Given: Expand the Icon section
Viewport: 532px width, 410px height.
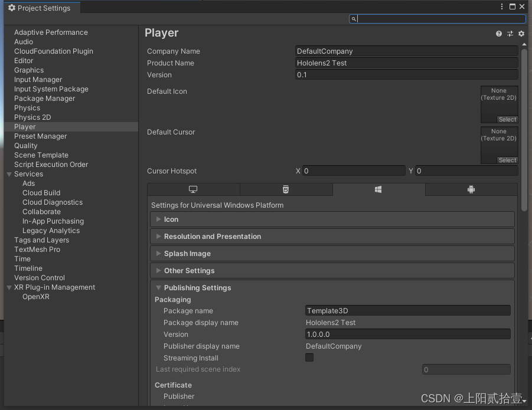Looking at the screenshot, I should tap(332, 219).
